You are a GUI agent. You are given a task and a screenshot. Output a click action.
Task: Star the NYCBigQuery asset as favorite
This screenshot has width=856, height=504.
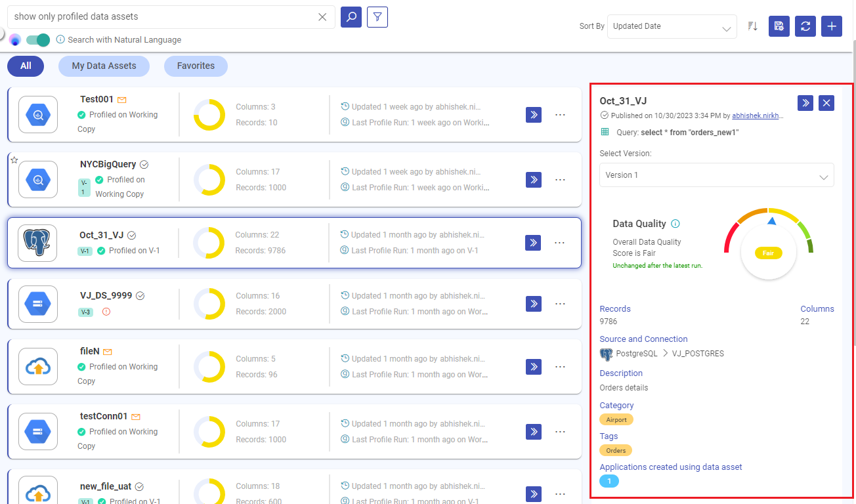(14, 158)
